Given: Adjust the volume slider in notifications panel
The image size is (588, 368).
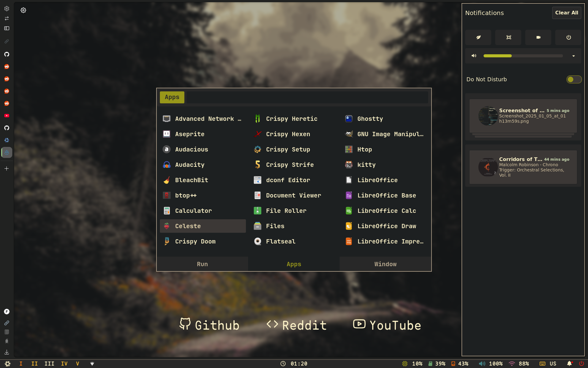Looking at the screenshot, I should (523, 56).
